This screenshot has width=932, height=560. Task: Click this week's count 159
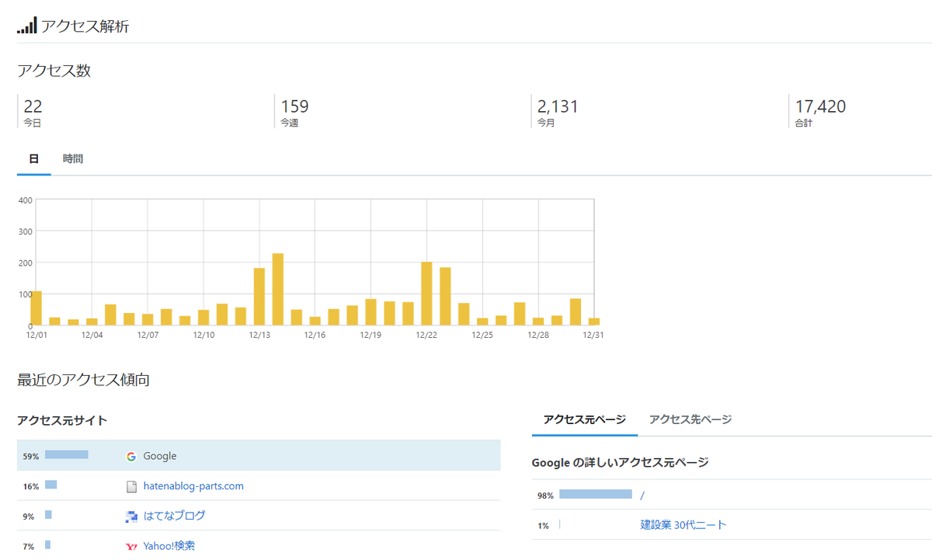(294, 106)
